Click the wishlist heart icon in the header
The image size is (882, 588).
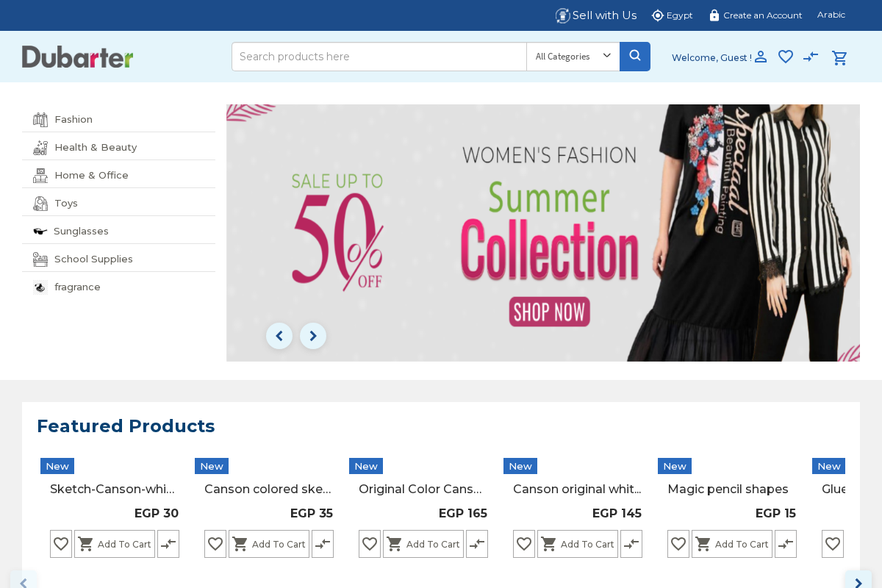pos(785,57)
